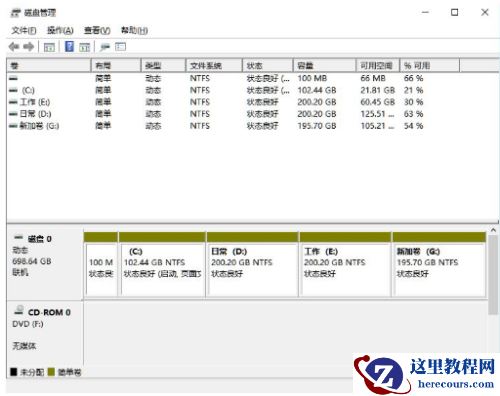Select the 磁盘 0 disk label
Screen dimensions: 500x396
click(39, 239)
